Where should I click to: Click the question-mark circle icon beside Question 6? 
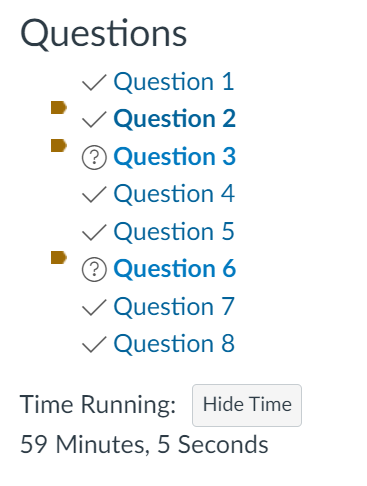point(94,269)
